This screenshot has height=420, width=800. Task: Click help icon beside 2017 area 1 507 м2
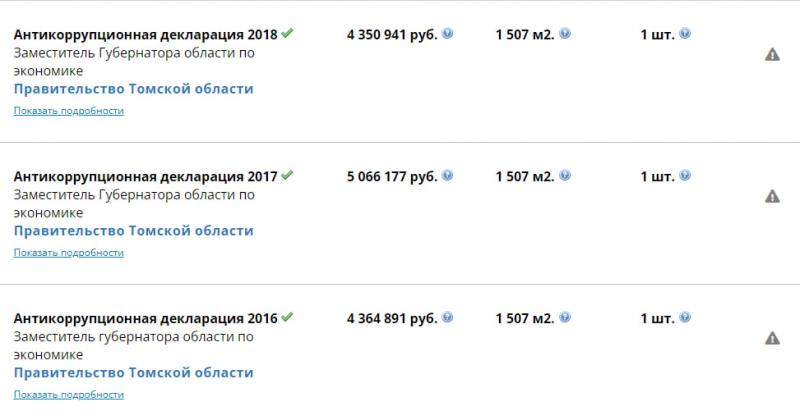565,176
